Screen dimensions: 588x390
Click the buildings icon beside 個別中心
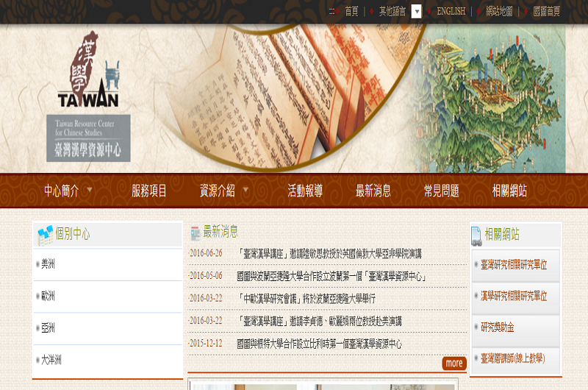(x=45, y=235)
